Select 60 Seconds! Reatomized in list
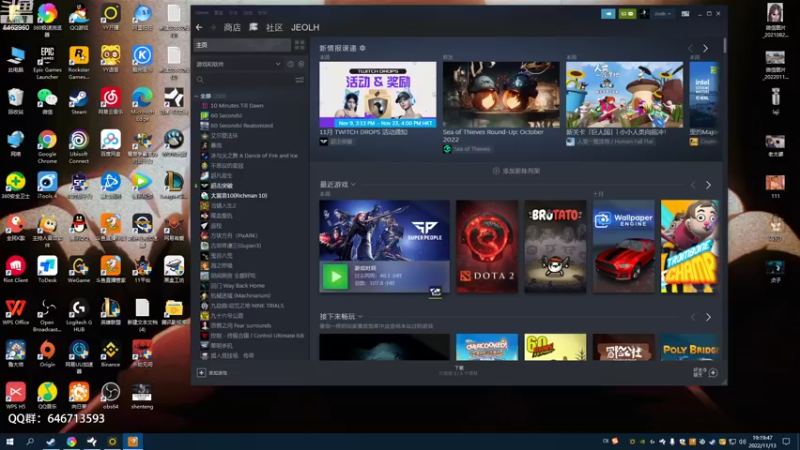The height and width of the screenshot is (450, 800). click(x=241, y=126)
